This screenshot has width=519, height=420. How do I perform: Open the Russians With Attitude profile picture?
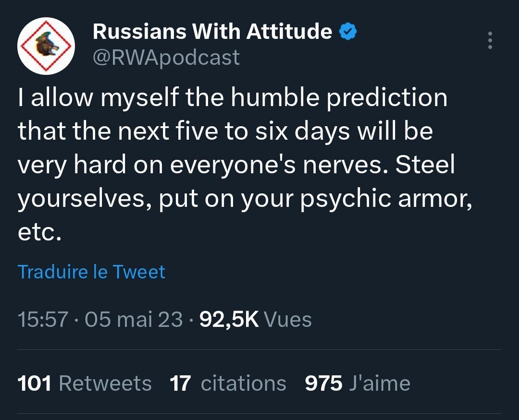46,46
